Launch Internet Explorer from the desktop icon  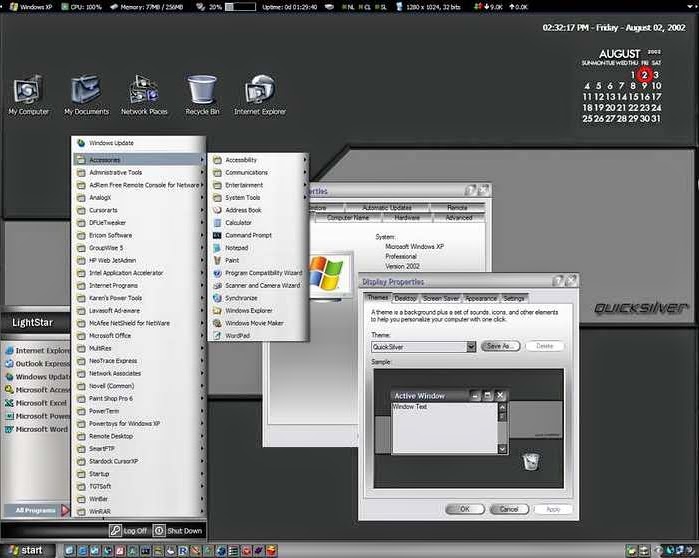(260, 95)
